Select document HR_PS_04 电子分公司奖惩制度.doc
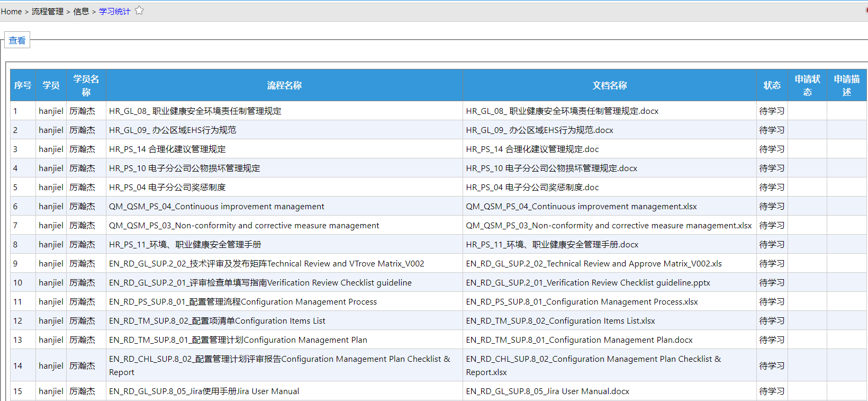The width and height of the screenshot is (868, 401). [532, 188]
